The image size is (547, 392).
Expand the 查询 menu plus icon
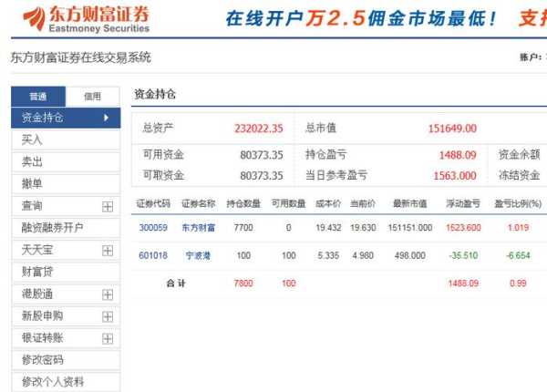[107, 206]
